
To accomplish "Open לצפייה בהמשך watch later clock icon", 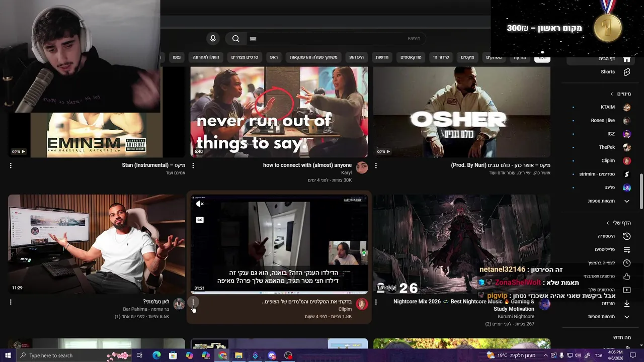I will 627,263.
